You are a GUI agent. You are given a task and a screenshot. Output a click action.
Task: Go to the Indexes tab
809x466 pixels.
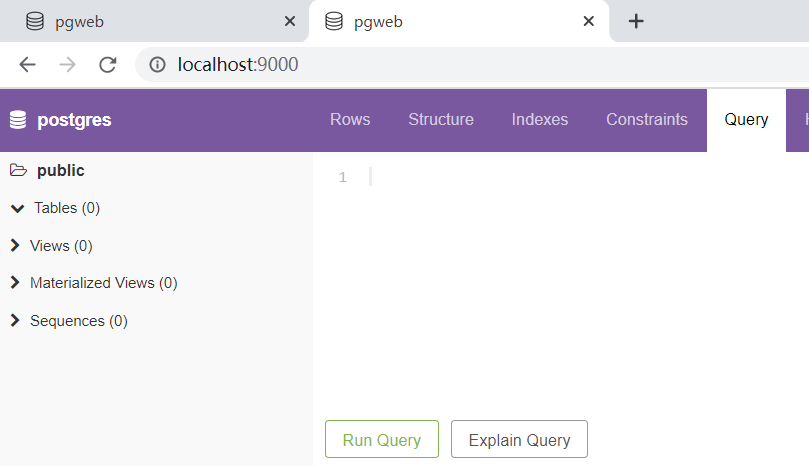(540, 120)
